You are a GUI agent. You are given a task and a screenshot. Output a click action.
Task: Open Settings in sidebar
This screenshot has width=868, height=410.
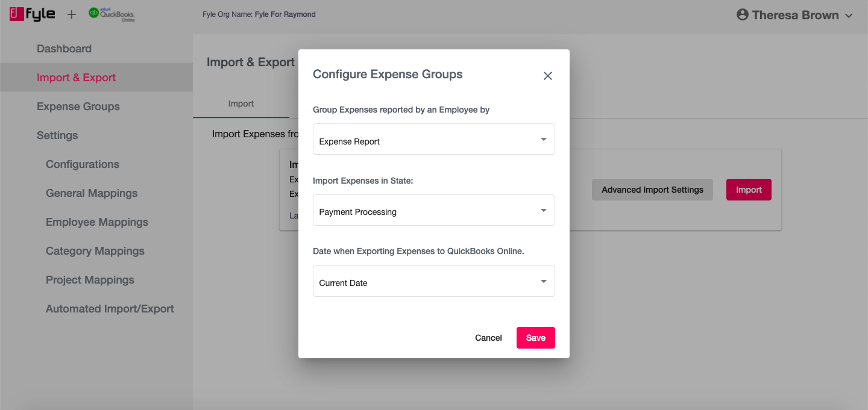pyautogui.click(x=57, y=135)
